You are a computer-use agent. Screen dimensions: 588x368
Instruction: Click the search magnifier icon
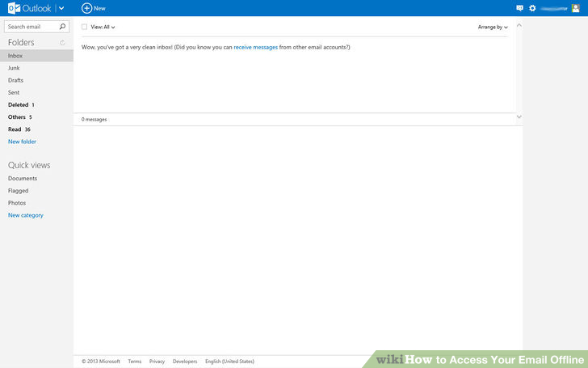click(x=62, y=27)
